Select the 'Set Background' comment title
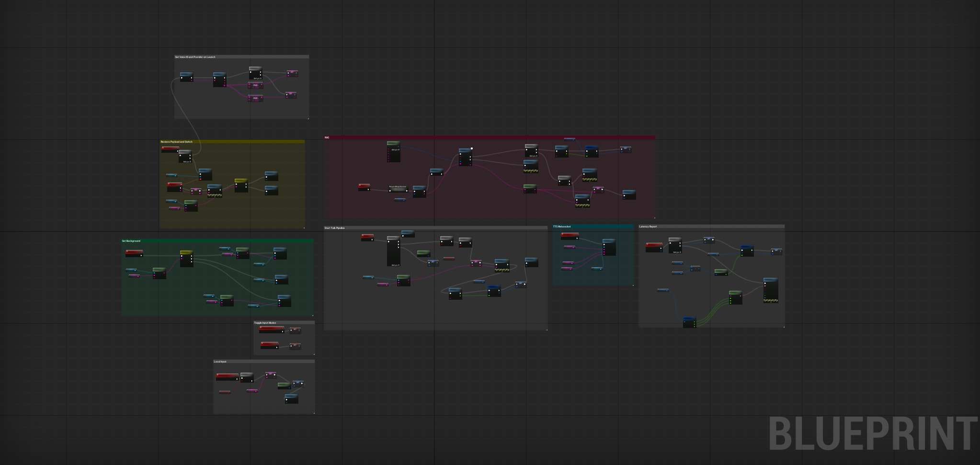 pos(131,241)
